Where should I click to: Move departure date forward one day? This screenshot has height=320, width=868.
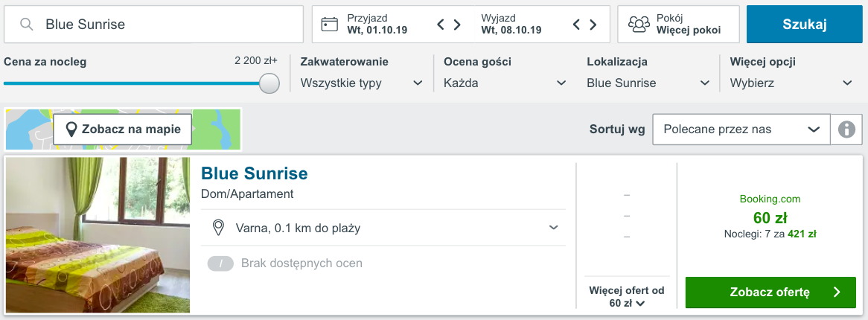pyautogui.click(x=593, y=25)
